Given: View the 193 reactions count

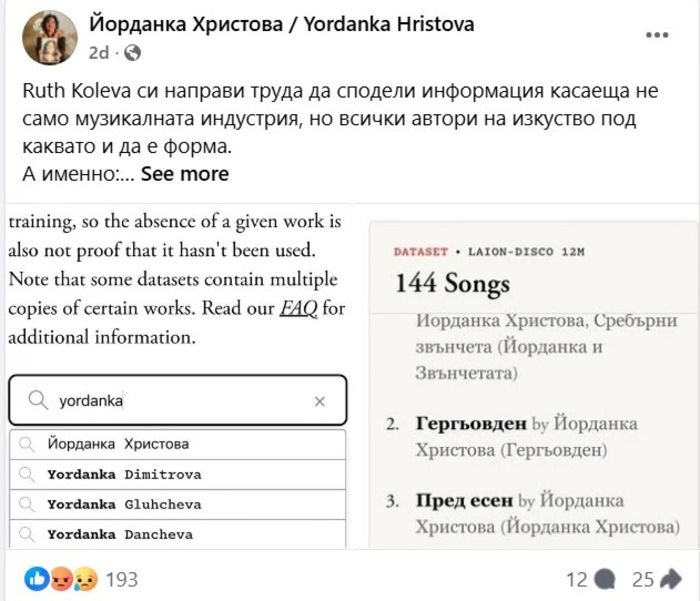Looking at the screenshot, I should [122, 579].
